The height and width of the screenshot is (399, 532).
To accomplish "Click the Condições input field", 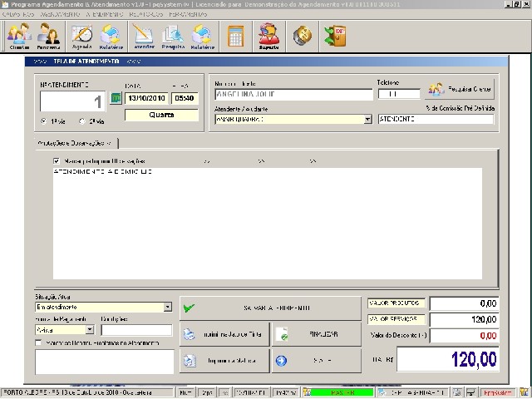I will 136,330.
